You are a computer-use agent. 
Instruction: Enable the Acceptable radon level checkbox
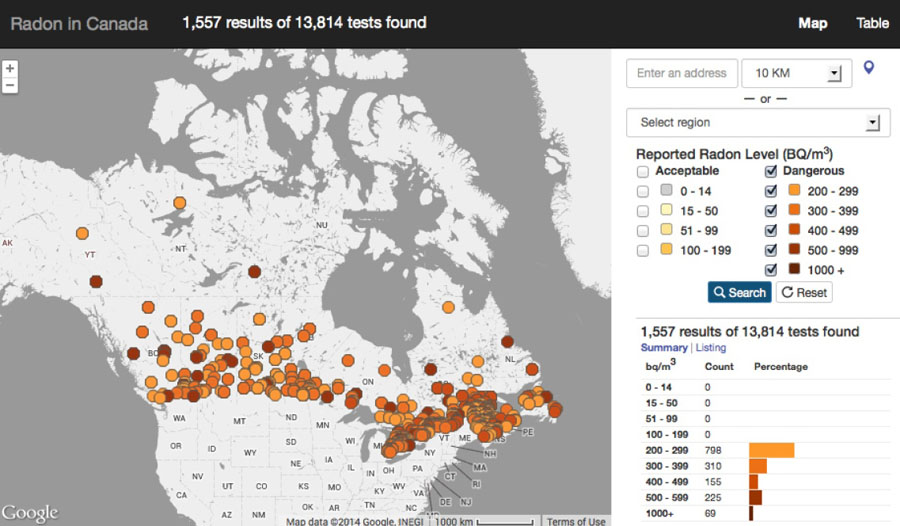point(643,171)
